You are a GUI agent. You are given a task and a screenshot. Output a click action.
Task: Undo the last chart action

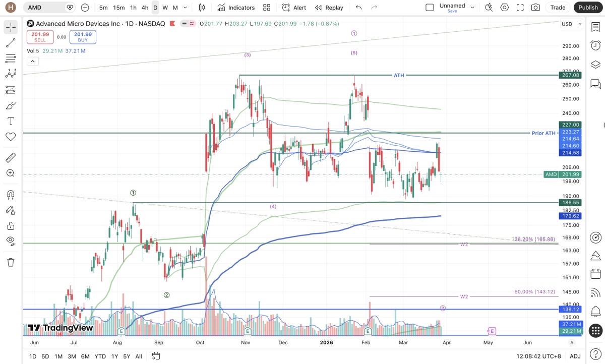coord(358,8)
